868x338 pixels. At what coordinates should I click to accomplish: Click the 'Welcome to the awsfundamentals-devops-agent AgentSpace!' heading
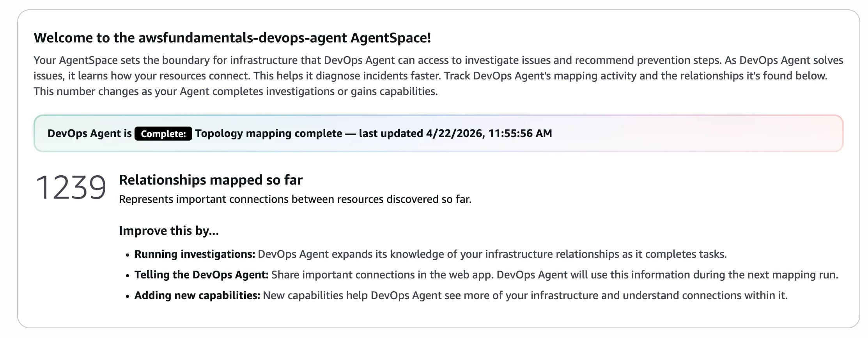232,38
